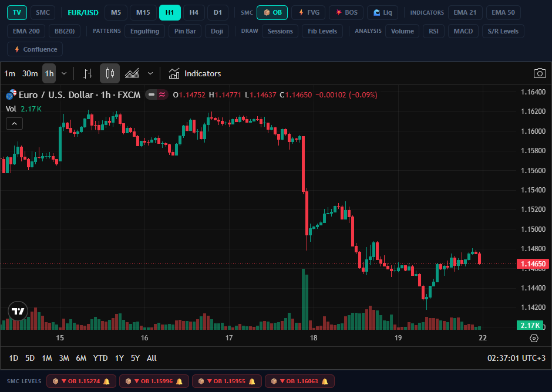
Task: Toggle Pin Bar pattern detection
Action: tap(185, 31)
